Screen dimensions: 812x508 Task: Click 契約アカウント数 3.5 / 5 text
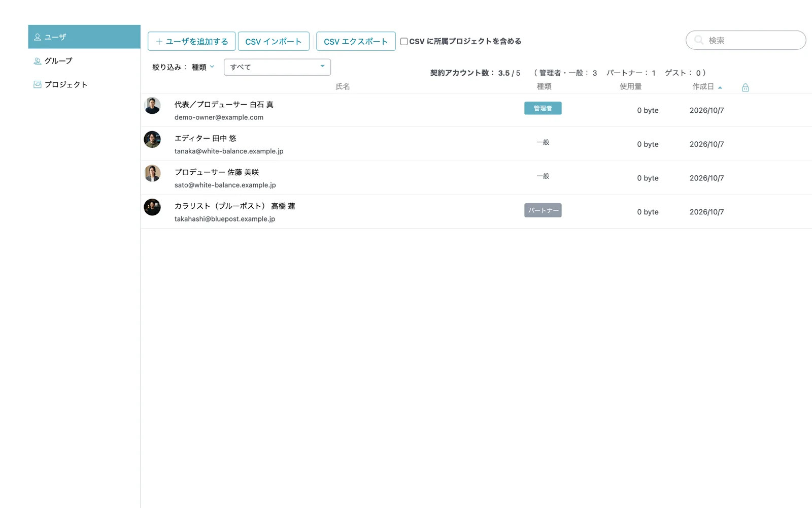tap(475, 73)
